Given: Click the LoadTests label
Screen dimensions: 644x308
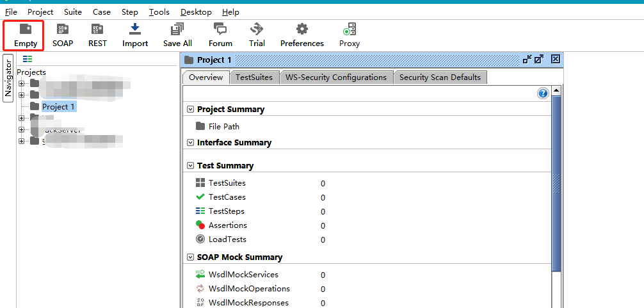Looking at the screenshot, I should coord(227,239).
